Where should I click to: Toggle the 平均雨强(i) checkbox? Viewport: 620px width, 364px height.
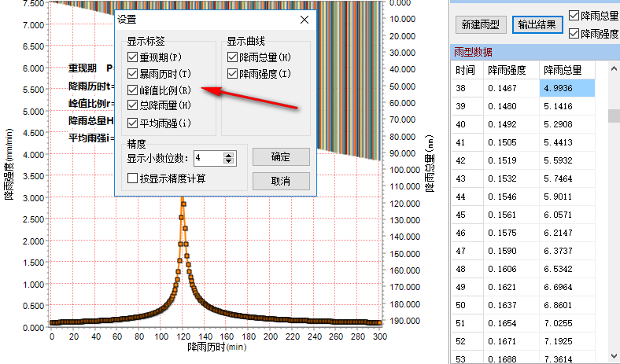coord(133,123)
